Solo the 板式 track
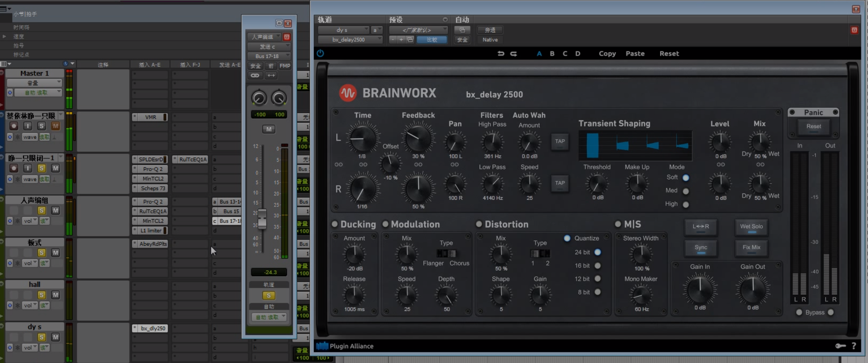This screenshot has height=363, width=868. coord(42,252)
